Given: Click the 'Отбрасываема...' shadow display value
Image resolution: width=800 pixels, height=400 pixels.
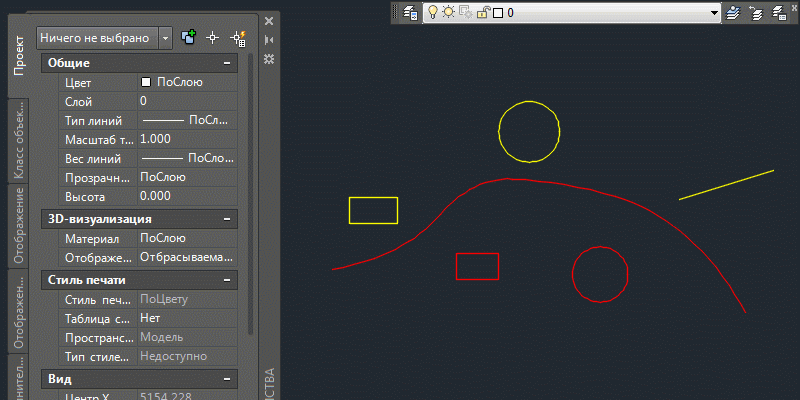Looking at the screenshot, I should [x=187, y=257].
